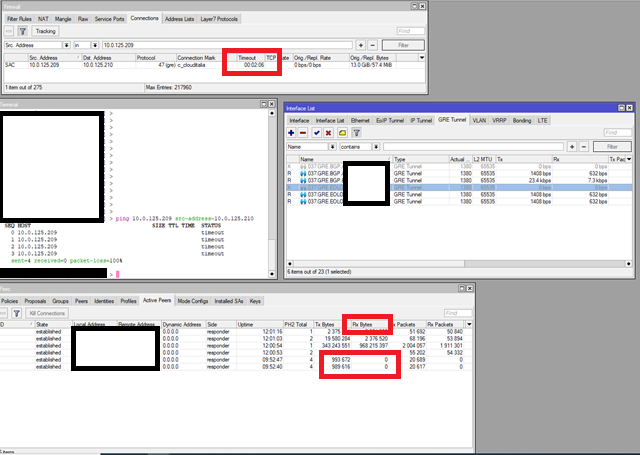640x455 pixels.
Task: Click the Tracking button in Connections
Action: click(x=45, y=31)
